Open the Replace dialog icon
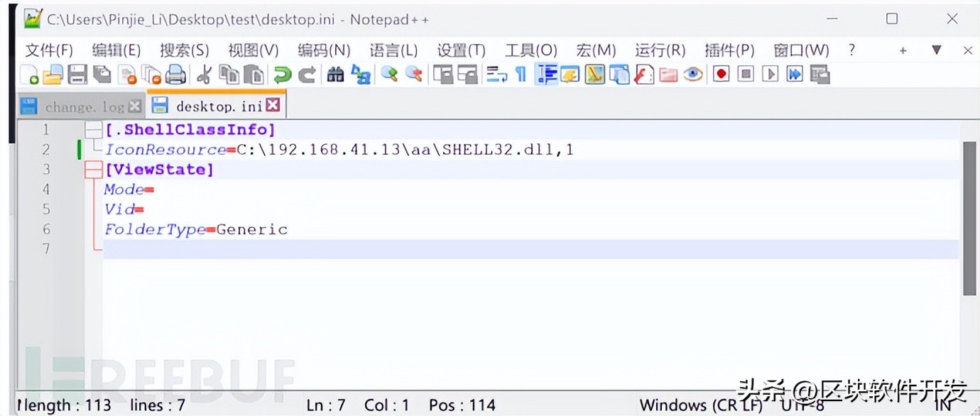This screenshot has width=980, height=416. tap(361, 75)
